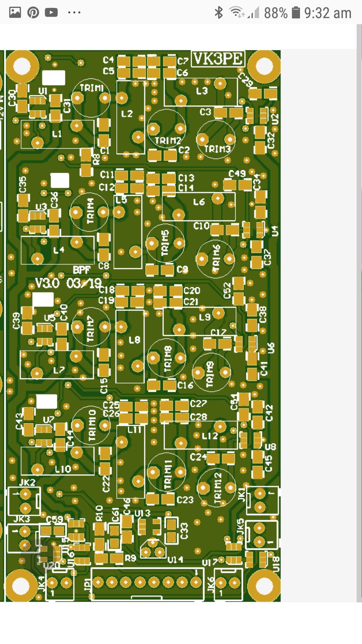
Task: Tap the YouTube notification icon
Action: click(51, 13)
